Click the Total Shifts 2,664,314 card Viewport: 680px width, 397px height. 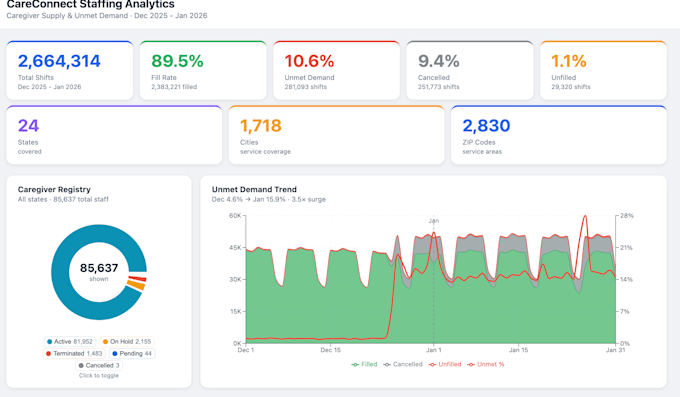[x=70, y=70]
